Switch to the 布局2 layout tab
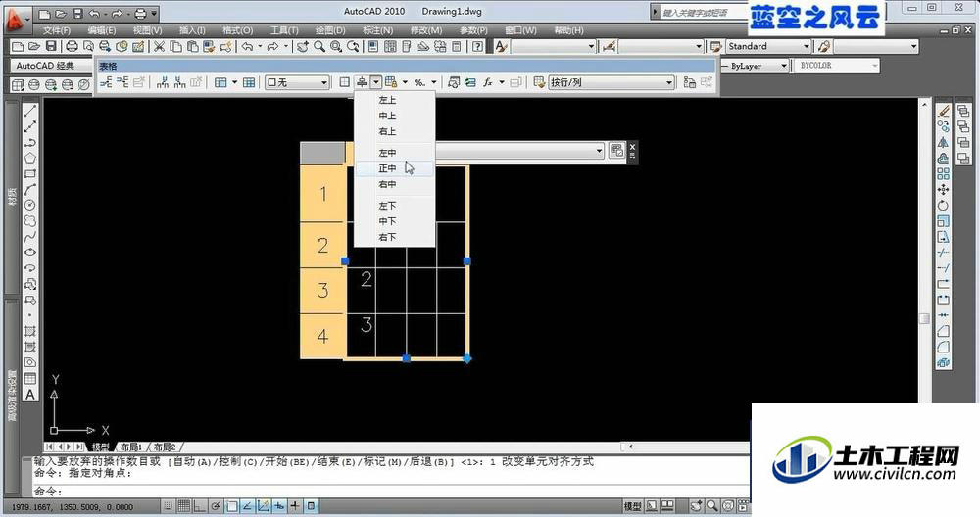This screenshot has width=980, height=517. [165, 447]
